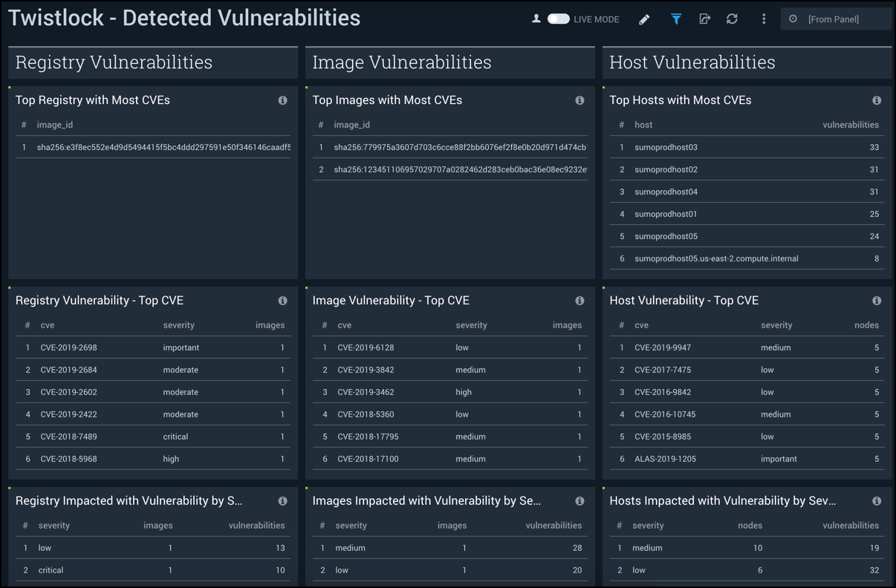Show info for Top Images with Most CVEs panel
Image resolution: width=896 pixels, height=588 pixels.
[x=580, y=99]
